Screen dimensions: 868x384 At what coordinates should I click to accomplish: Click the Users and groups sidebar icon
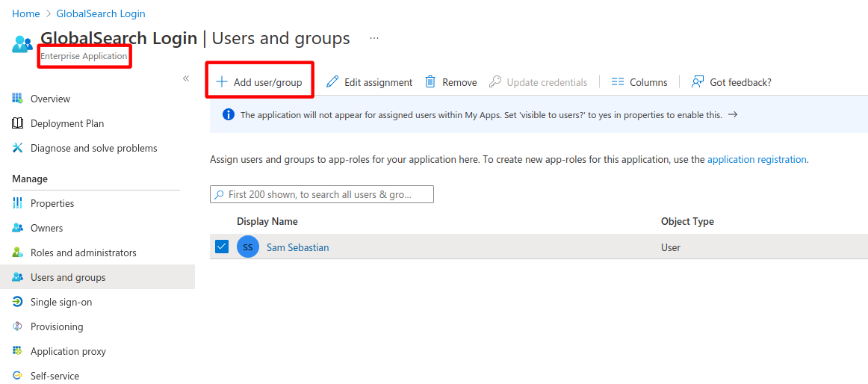[x=17, y=277]
